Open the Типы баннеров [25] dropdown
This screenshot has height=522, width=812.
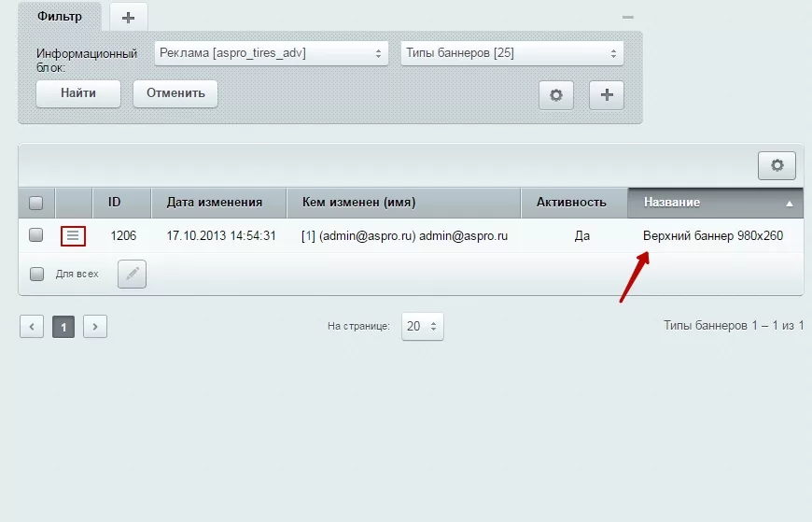pyautogui.click(x=512, y=53)
